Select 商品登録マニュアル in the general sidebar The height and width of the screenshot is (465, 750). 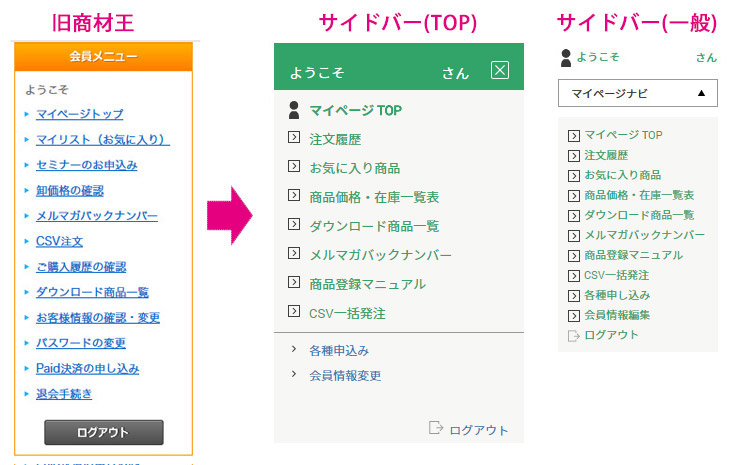tap(633, 255)
